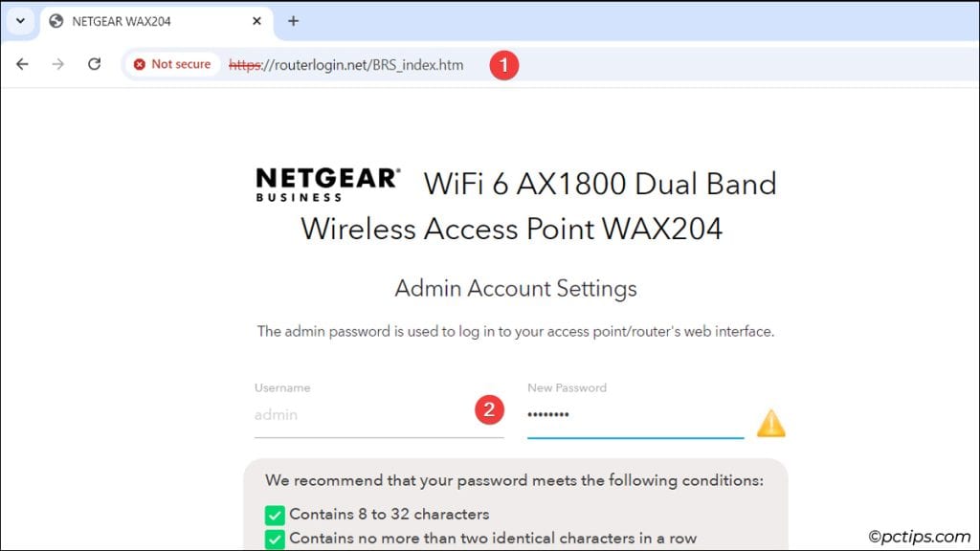Click the green checkmark for 8 to 32 characters
Screen dimensions: 980x551
click(275, 514)
